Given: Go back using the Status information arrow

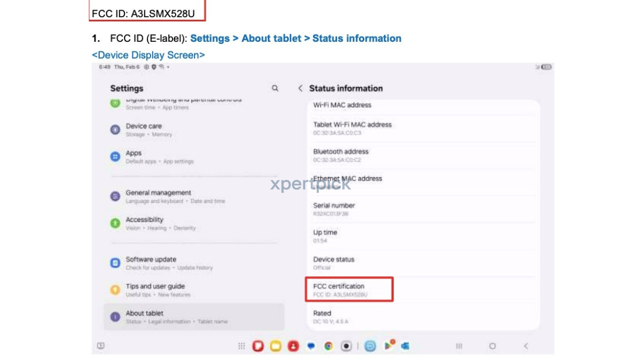Looking at the screenshot, I should pyautogui.click(x=300, y=88).
